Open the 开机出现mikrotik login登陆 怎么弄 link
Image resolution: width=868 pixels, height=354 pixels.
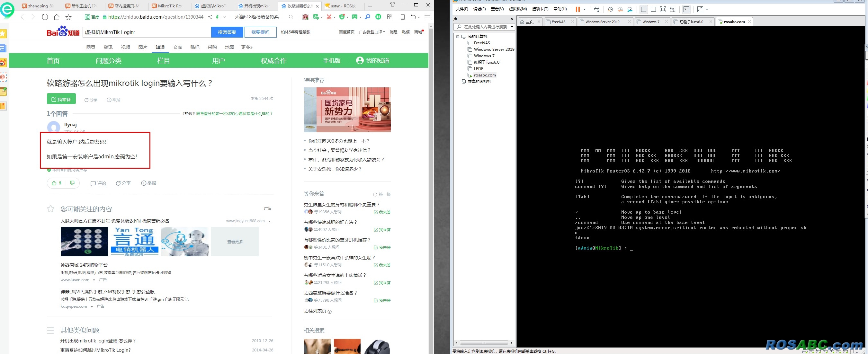[x=98, y=341]
